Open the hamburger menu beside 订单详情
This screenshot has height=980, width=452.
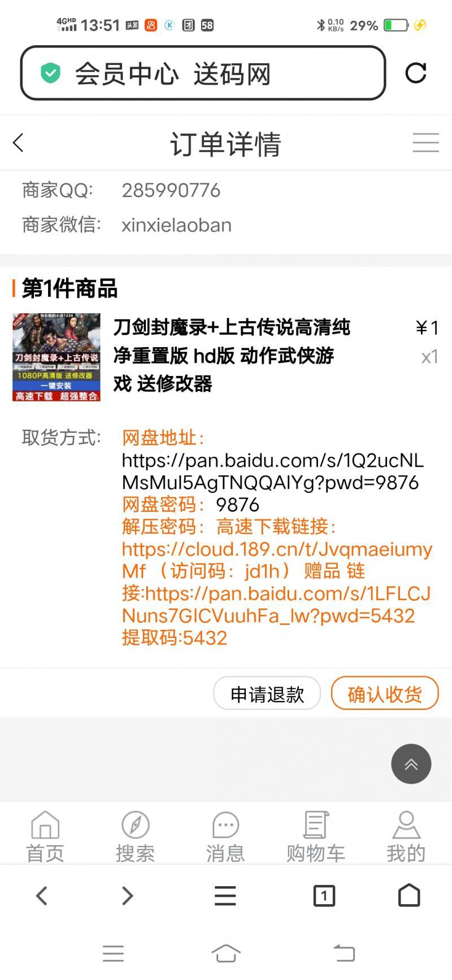pyautogui.click(x=425, y=143)
